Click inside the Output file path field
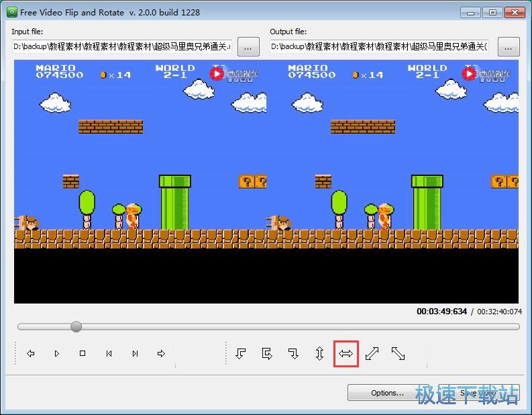The width and height of the screenshot is (532, 415). point(379,46)
